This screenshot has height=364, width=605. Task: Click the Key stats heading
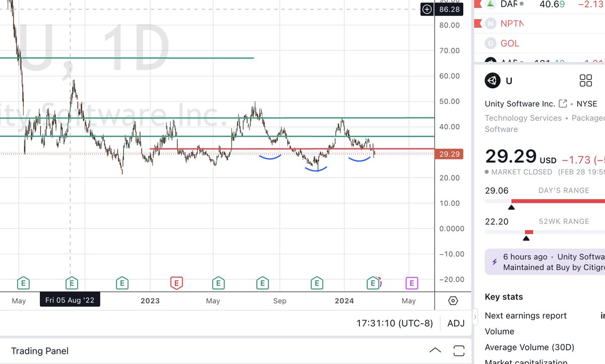[504, 297]
